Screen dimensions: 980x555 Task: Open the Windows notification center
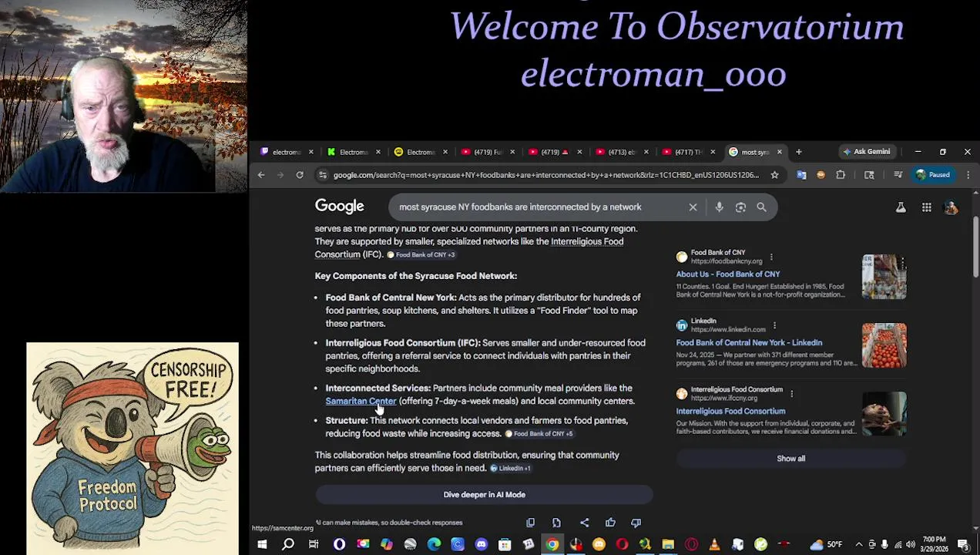(x=964, y=545)
